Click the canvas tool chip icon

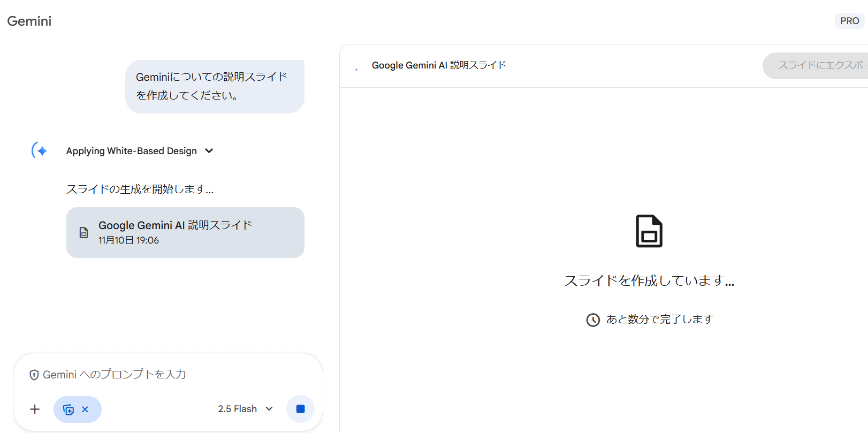click(x=68, y=409)
